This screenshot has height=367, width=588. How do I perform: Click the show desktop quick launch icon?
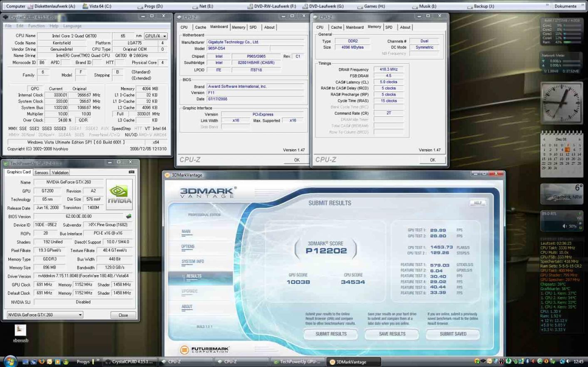tap(25, 362)
